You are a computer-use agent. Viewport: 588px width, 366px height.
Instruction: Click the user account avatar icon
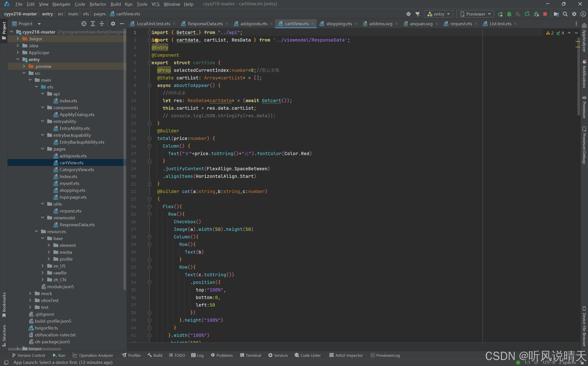pos(583,14)
